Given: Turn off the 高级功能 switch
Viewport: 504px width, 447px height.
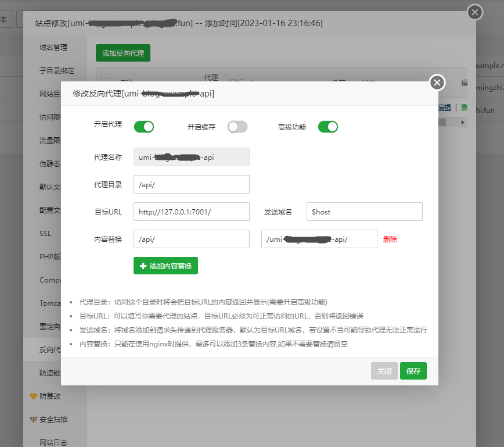Looking at the screenshot, I should coord(328,126).
